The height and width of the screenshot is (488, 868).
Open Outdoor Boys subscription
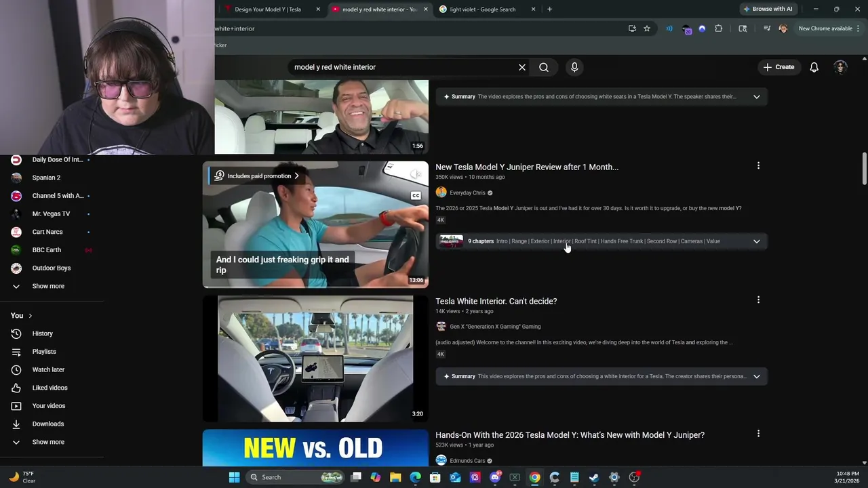pos(52,268)
